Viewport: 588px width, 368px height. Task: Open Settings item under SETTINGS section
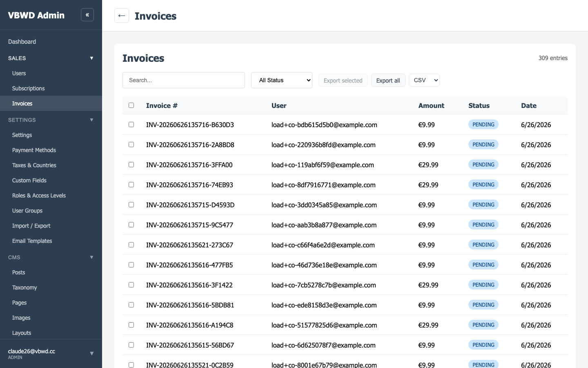[51, 135]
